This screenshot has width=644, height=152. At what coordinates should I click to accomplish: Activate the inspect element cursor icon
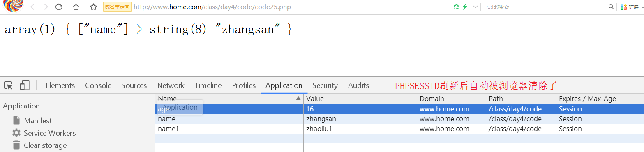pyautogui.click(x=8, y=85)
